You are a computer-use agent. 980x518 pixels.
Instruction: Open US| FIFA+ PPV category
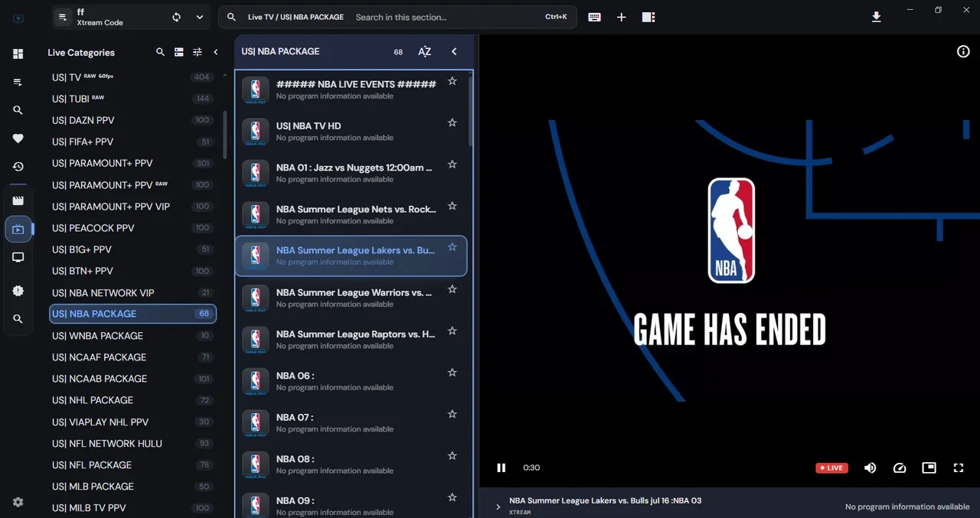(133, 142)
